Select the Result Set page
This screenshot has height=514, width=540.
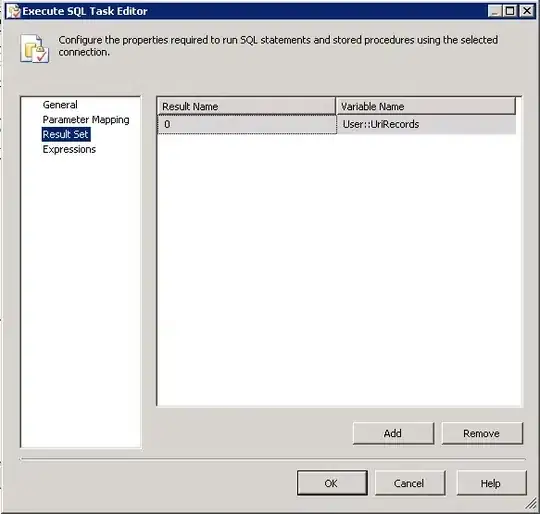pos(66,134)
